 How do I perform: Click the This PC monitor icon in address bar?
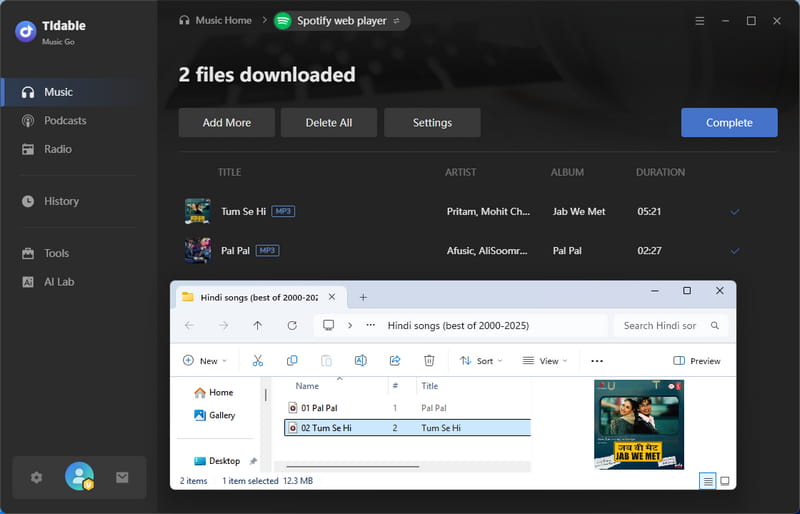[329, 325]
